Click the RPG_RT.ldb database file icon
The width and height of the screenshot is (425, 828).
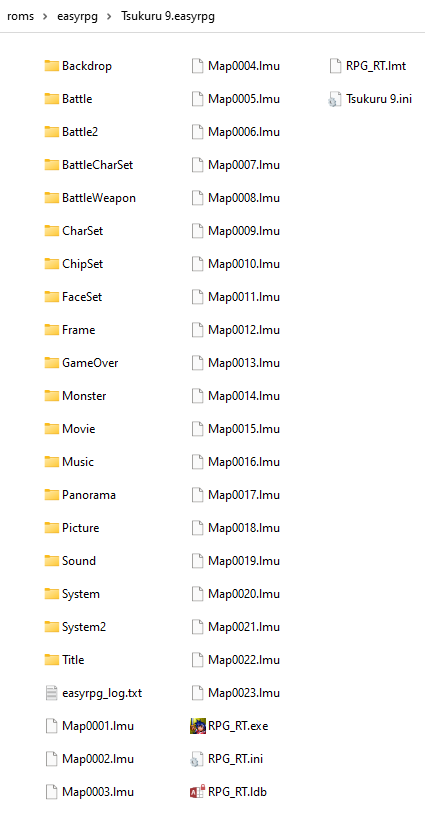coord(197,792)
